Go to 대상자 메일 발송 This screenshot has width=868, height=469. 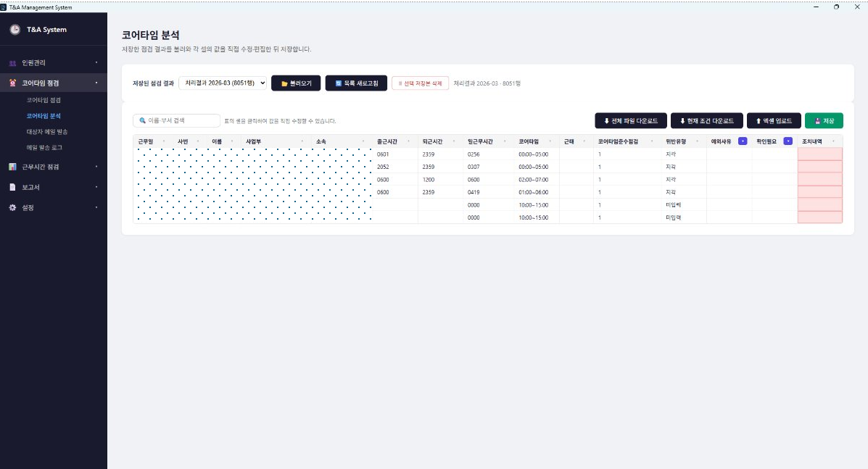pos(47,132)
